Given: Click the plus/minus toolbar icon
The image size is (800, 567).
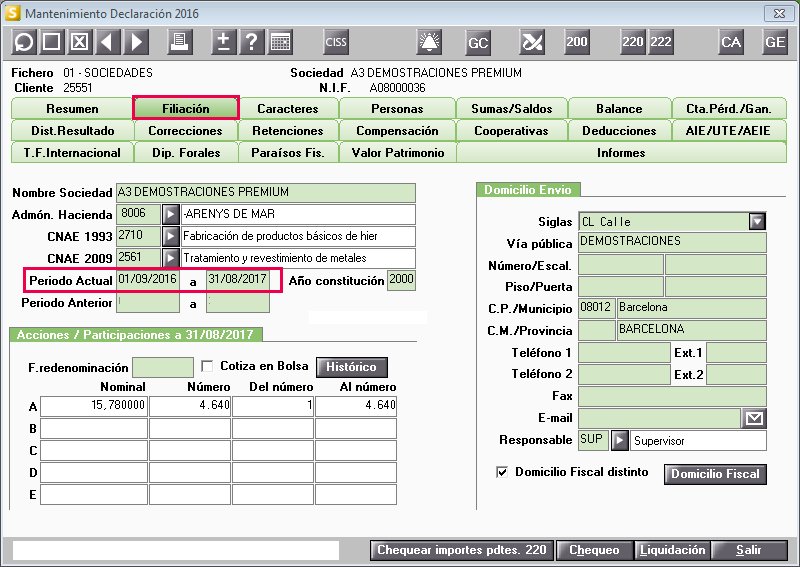Looking at the screenshot, I should coord(223,42).
